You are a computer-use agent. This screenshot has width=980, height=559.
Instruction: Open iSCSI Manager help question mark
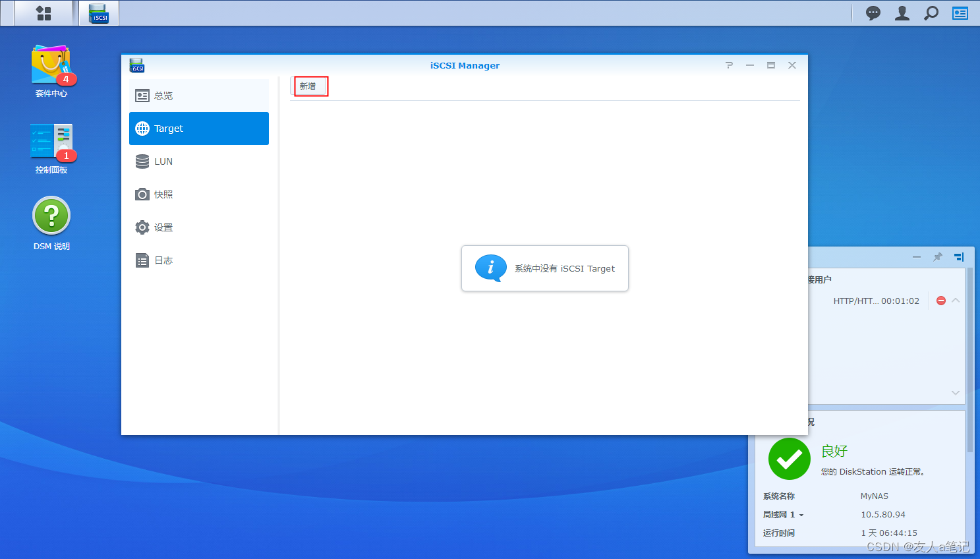[x=729, y=65]
